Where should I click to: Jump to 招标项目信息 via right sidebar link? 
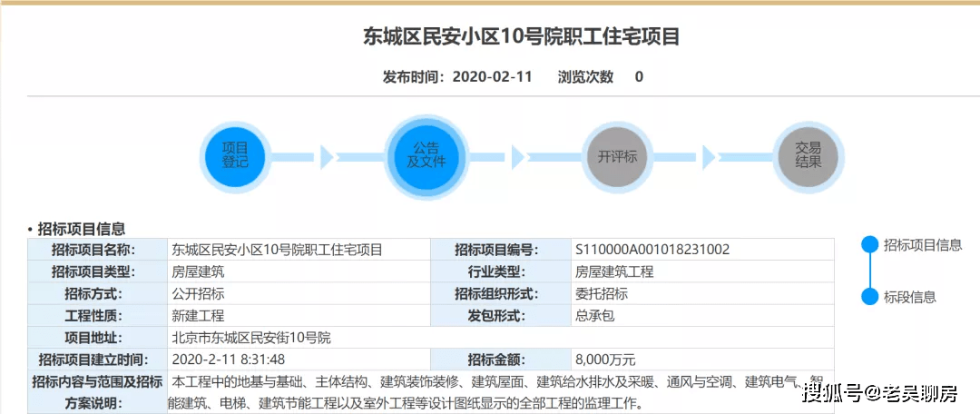[x=923, y=244]
